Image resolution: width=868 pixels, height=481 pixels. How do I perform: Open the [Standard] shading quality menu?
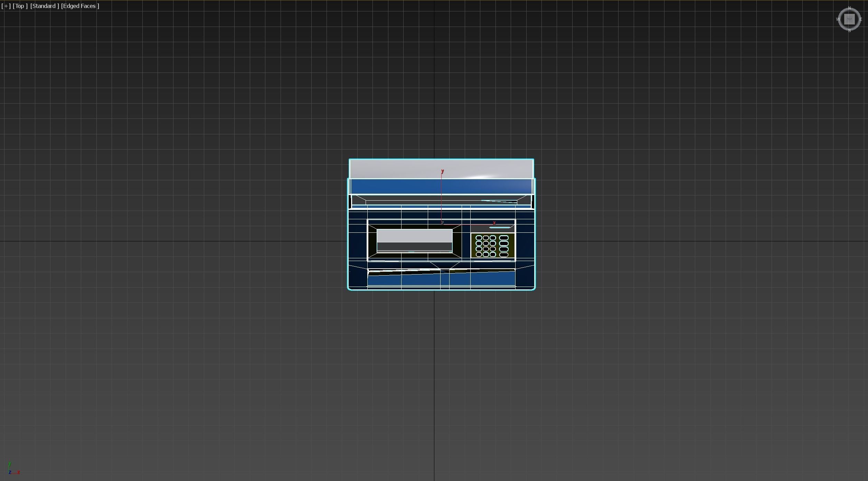[x=45, y=6]
